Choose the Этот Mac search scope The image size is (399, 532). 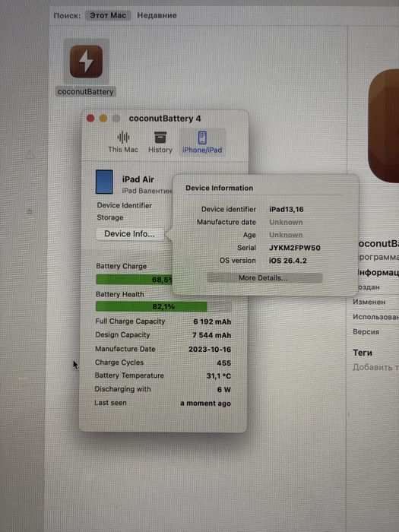pyautogui.click(x=108, y=15)
